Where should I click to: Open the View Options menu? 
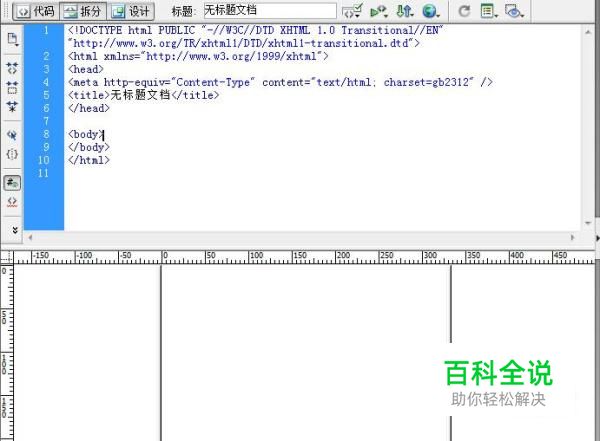pyautogui.click(x=489, y=11)
